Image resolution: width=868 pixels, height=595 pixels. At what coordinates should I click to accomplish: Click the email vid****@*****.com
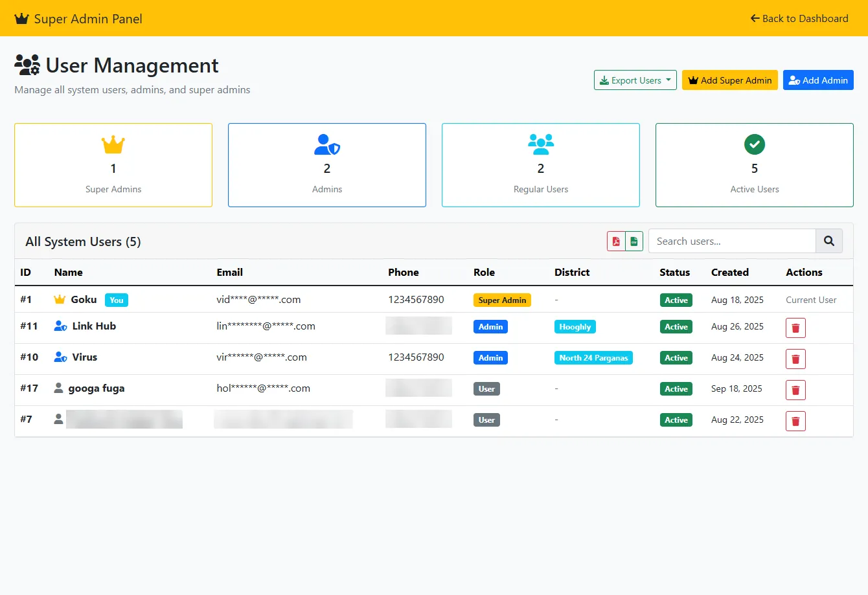click(258, 300)
